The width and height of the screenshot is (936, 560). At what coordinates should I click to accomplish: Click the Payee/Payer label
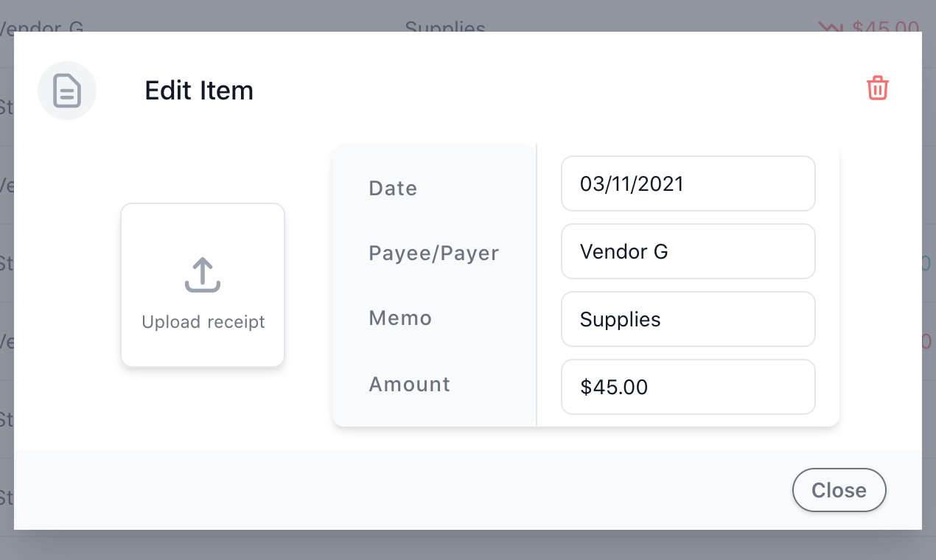[x=434, y=253]
